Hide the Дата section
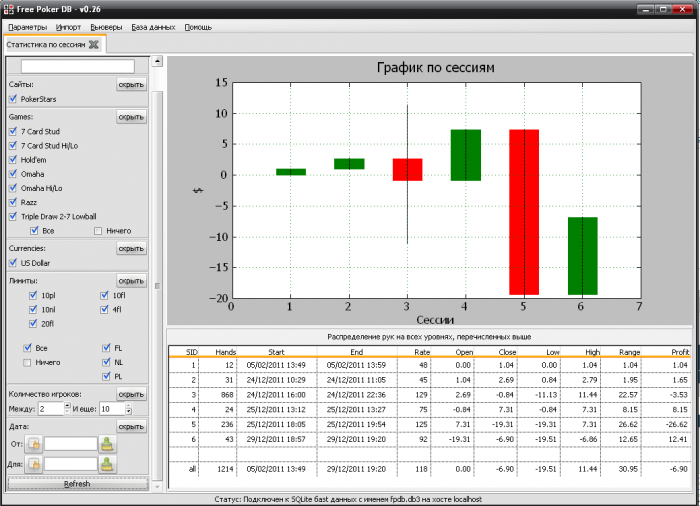The width and height of the screenshot is (700, 506). [x=131, y=427]
